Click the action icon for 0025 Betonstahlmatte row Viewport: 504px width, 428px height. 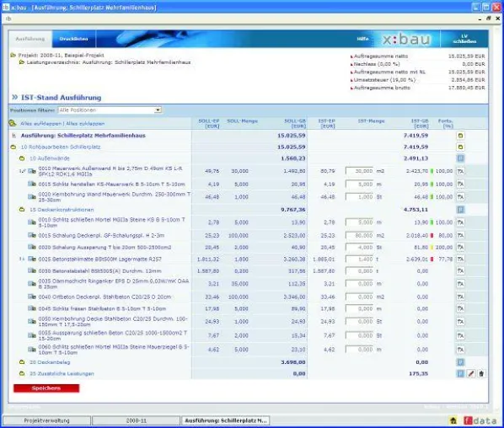click(460, 259)
